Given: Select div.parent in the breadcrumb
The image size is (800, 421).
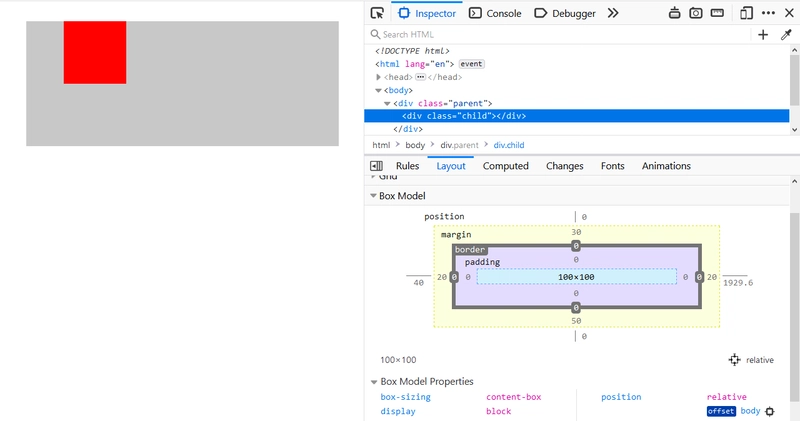Looking at the screenshot, I should [x=460, y=145].
